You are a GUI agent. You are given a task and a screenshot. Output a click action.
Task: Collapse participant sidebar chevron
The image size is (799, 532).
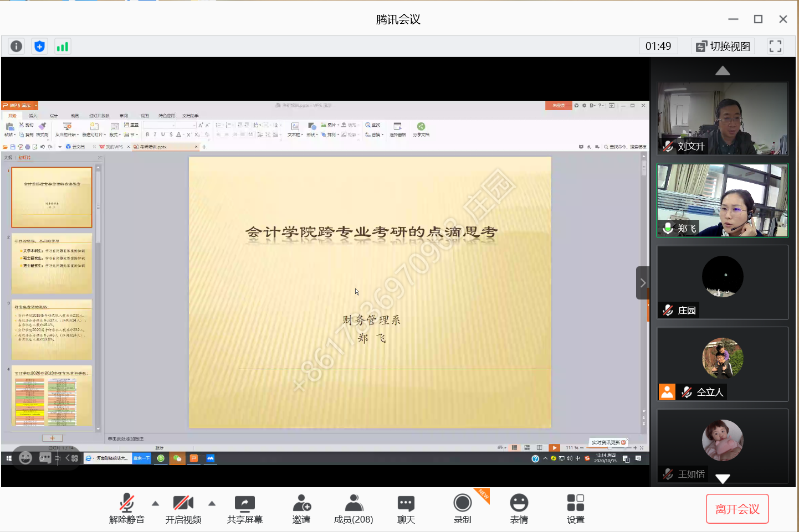pyautogui.click(x=643, y=283)
